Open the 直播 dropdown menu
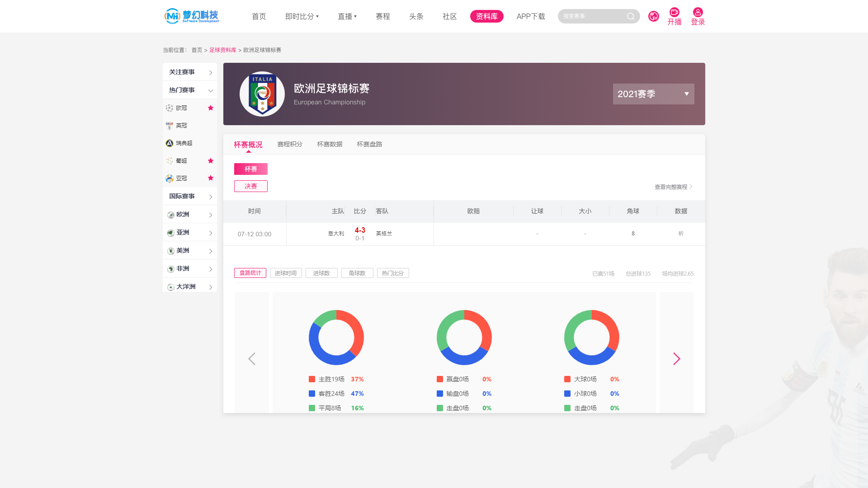Viewport: 868px width, 488px height. coord(347,16)
